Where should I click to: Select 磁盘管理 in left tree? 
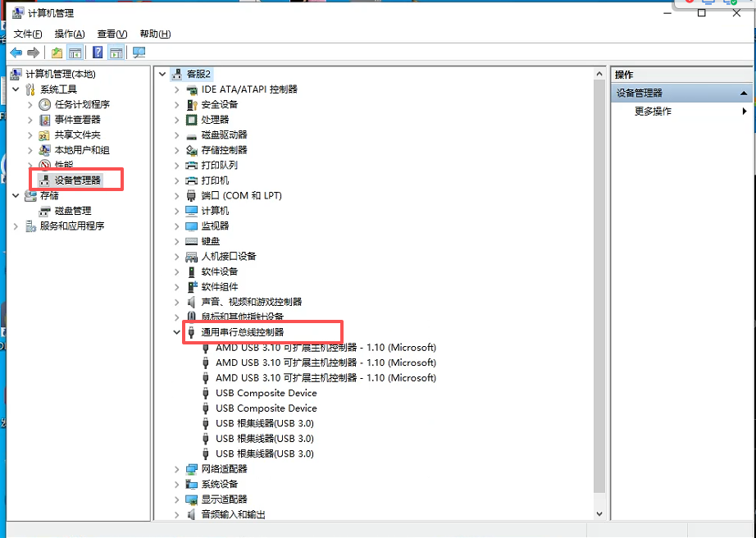pyautogui.click(x=73, y=211)
